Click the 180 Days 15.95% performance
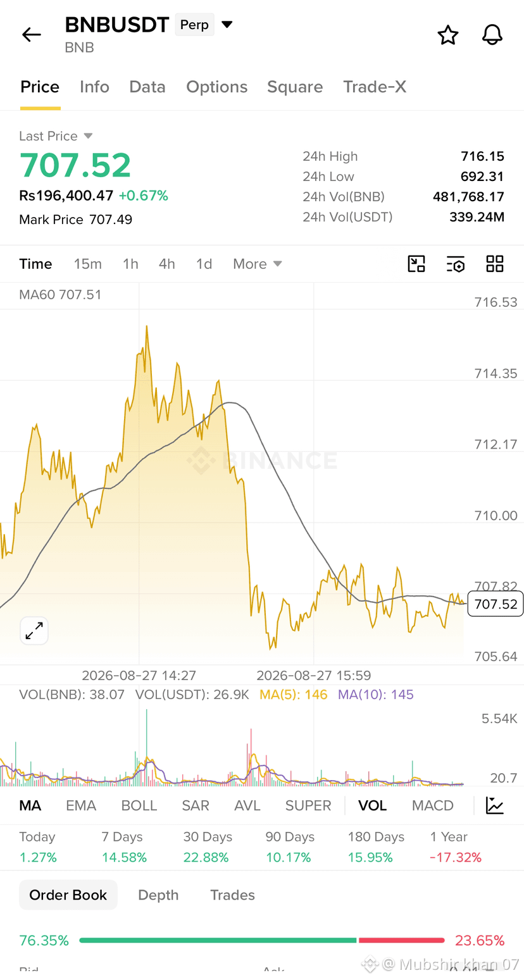 click(376, 847)
